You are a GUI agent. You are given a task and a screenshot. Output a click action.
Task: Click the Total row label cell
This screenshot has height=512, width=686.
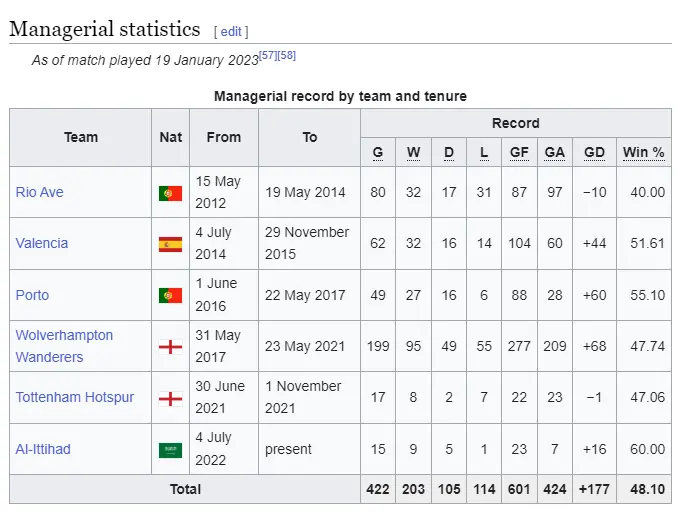click(185, 489)
